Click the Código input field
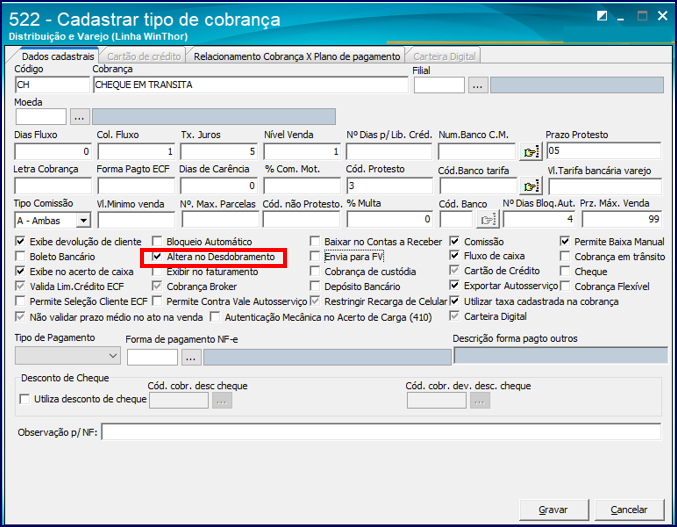This screenshot has width=677, height=527. pyautogui.click(x=52, y=85)
